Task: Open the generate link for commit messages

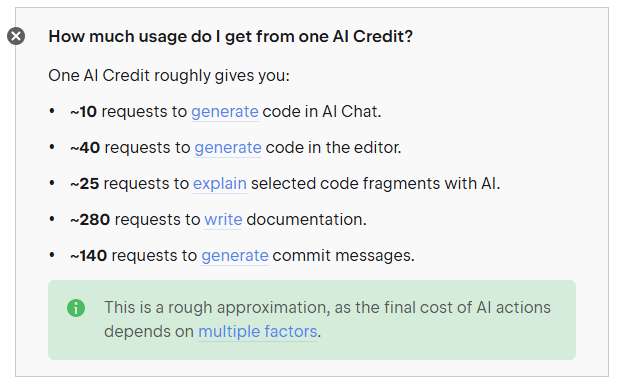Action: pyautogui.click(x=235, y=255)
